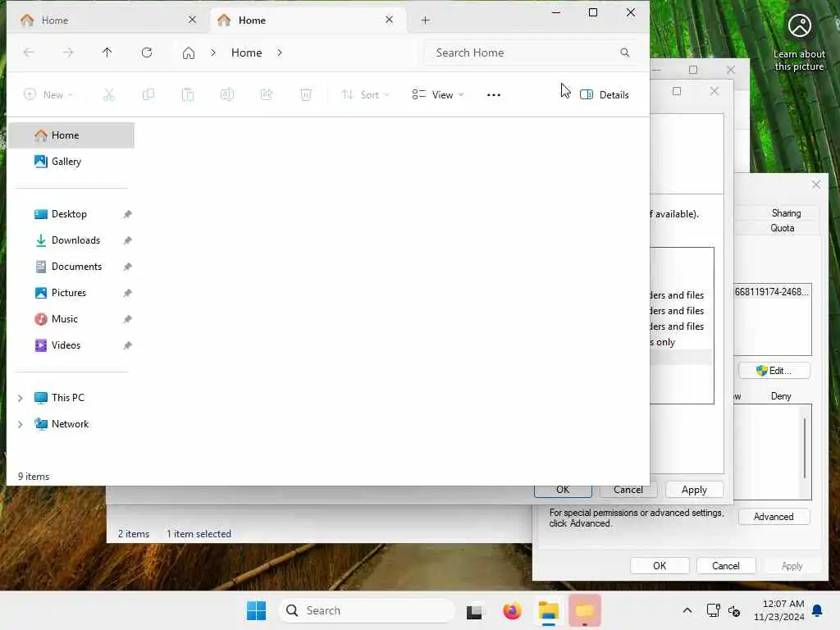Click the pin icon beside Documents
840x630 pixels.
[x=127, y=267]
